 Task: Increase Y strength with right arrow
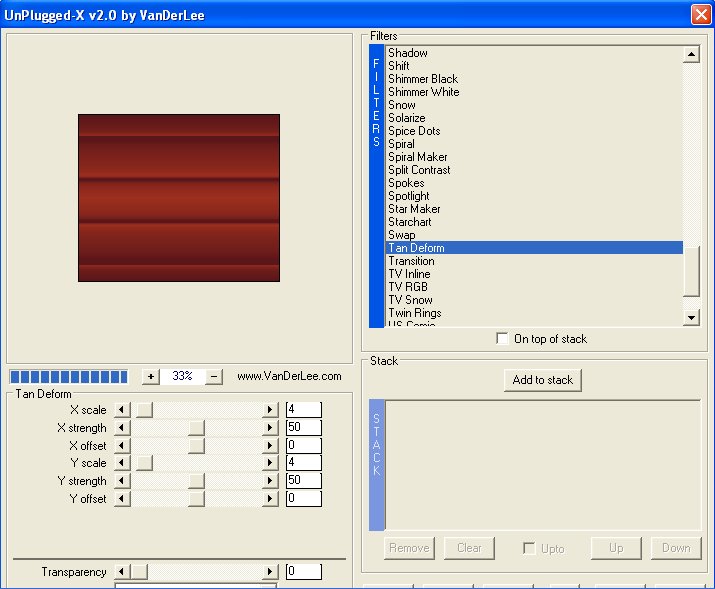tap(270, 480)
